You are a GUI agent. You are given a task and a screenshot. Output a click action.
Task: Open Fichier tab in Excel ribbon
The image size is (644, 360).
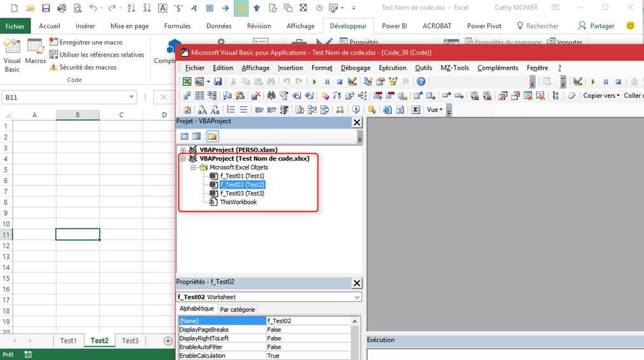(x=15, y=26)
